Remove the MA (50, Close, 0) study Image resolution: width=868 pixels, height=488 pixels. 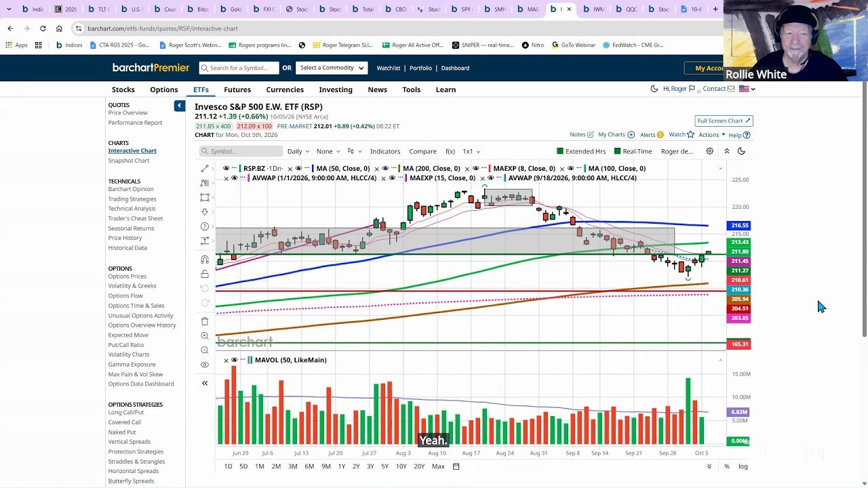coord(290,169)
